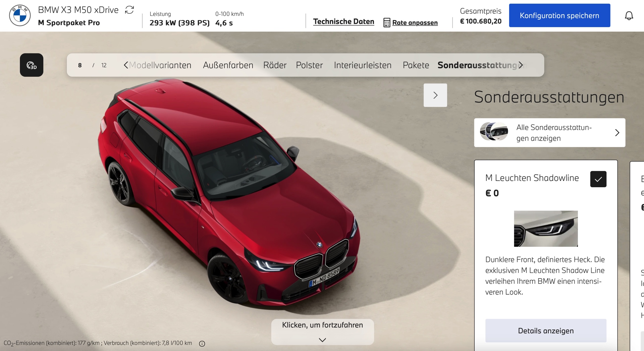Expand the panel with the square arrow button
Screen dimensions: 644x351
[435, 95]
